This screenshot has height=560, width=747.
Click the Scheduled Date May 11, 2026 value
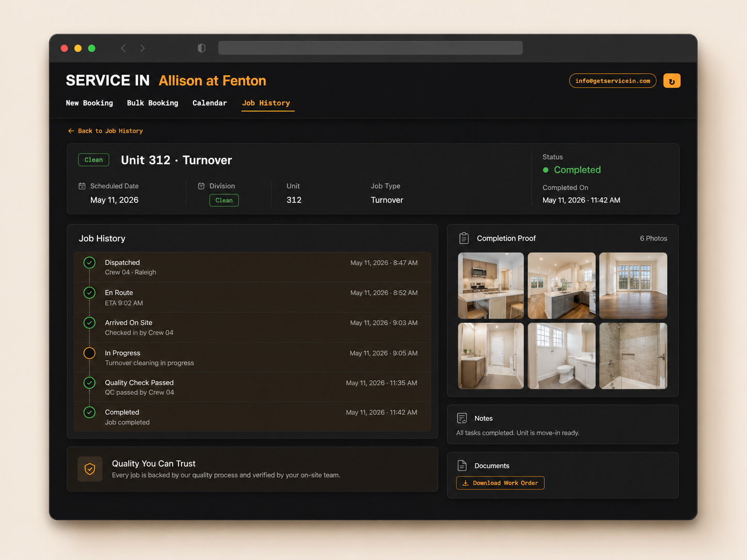click(115, 200)
